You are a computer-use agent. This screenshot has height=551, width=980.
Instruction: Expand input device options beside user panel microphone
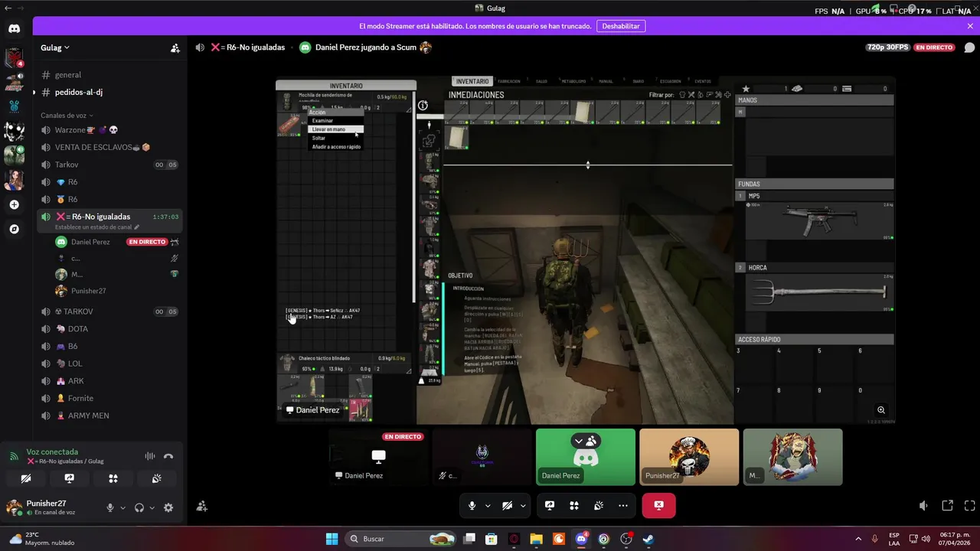[x=122, y=508]
